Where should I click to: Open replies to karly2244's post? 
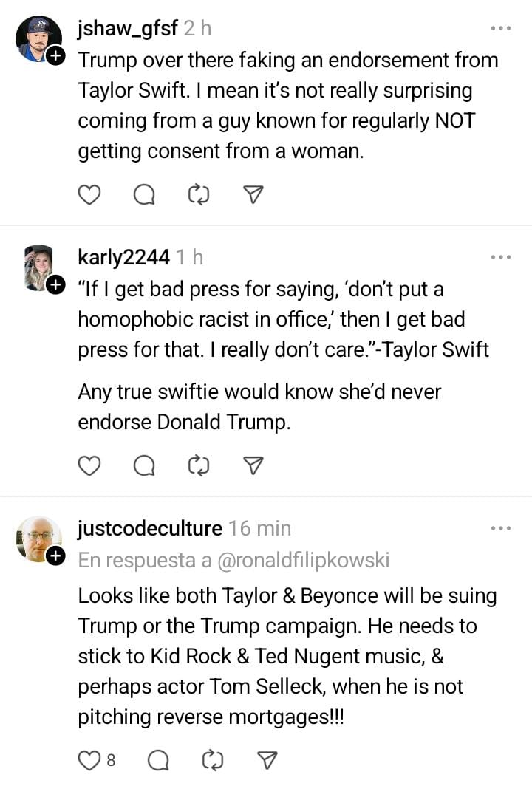144,465
